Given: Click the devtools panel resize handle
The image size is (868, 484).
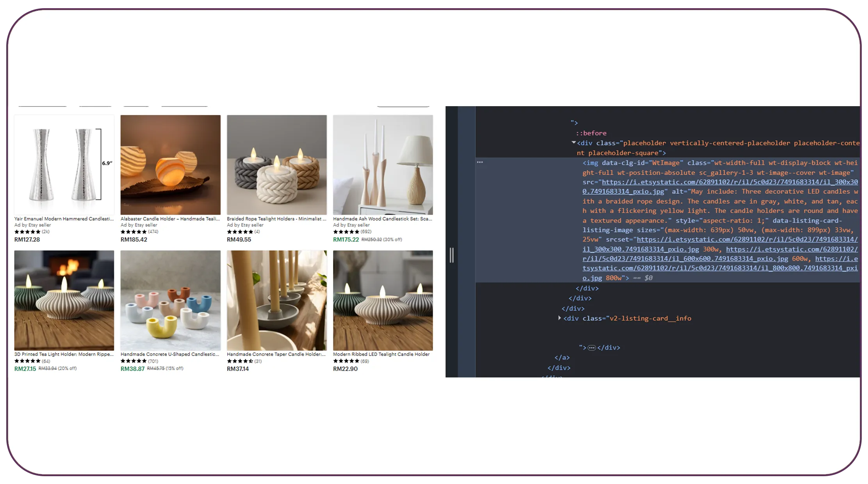Looking at the screenshot, I should click(x=452, y=255).
